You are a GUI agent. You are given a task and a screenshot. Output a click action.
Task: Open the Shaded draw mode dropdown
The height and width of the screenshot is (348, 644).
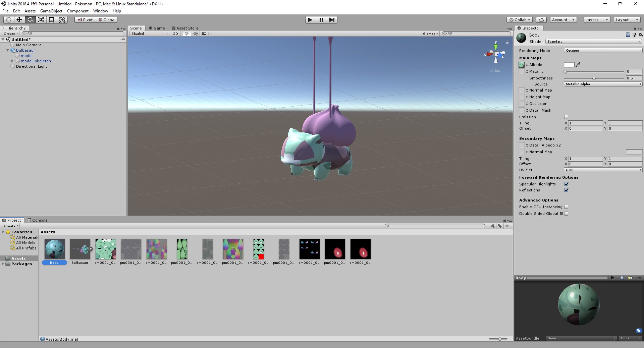pyautogui.click(x=150, y=34)
